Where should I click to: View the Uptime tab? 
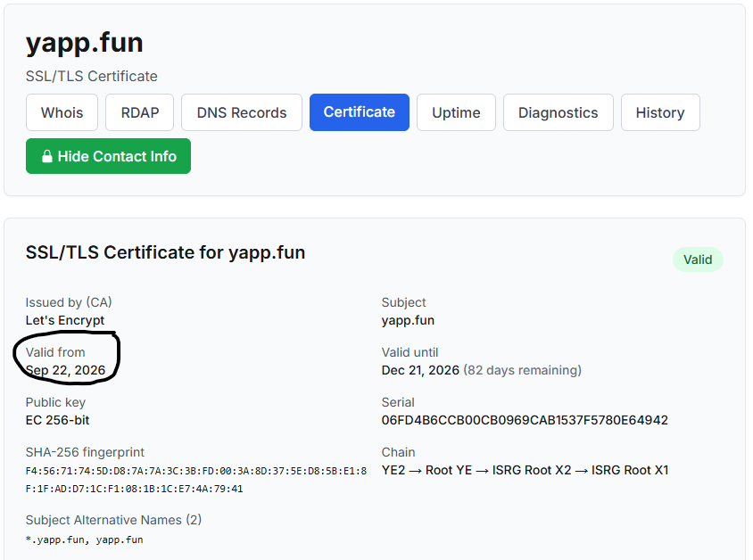456,112
